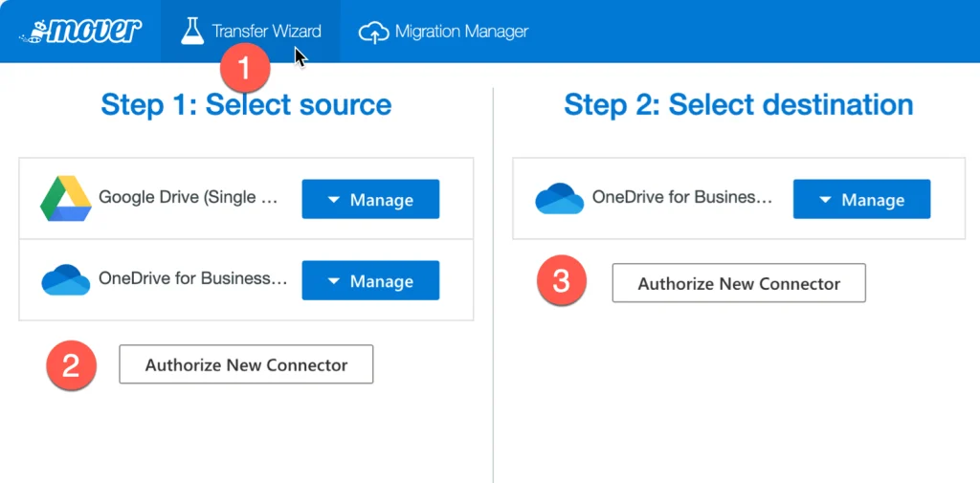
Task: Expand Manage dropdown for OneDrive source connector
Action: [370, 280]
